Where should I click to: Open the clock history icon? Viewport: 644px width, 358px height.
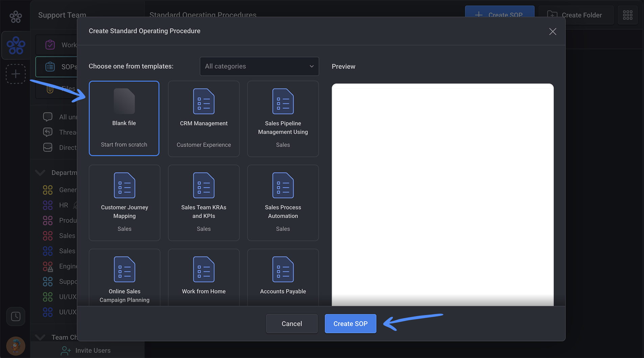(16, 316)
